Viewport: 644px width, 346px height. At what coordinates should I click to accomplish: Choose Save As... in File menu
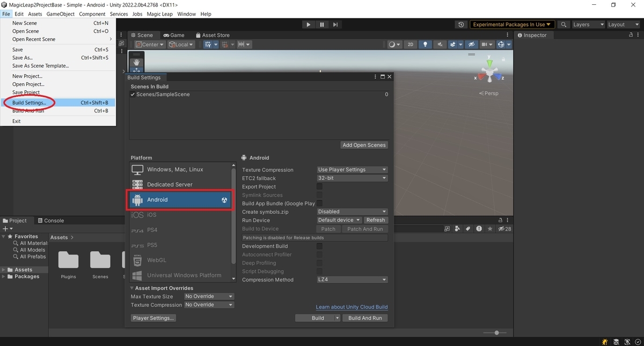[59, 57]
